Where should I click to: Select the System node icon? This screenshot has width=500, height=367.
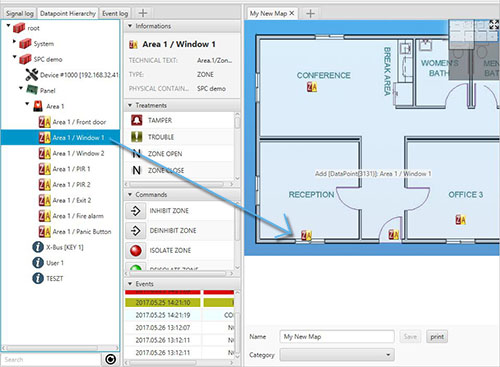click(x=25, y=43)
